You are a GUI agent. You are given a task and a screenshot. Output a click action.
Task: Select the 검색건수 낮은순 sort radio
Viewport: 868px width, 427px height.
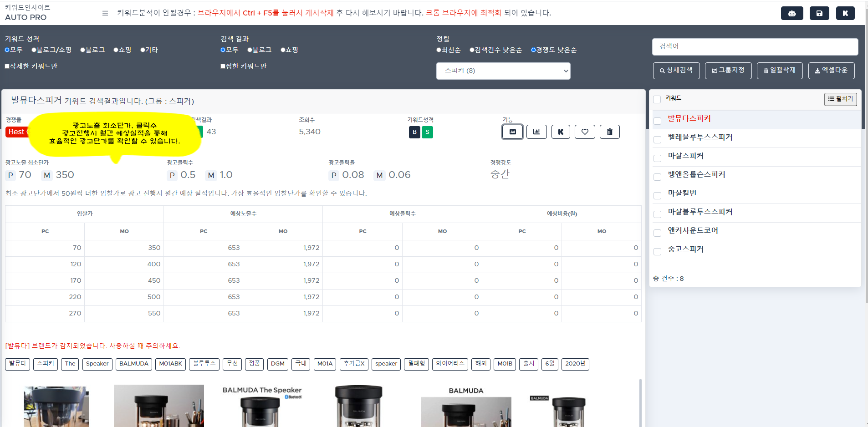[472, 50]
